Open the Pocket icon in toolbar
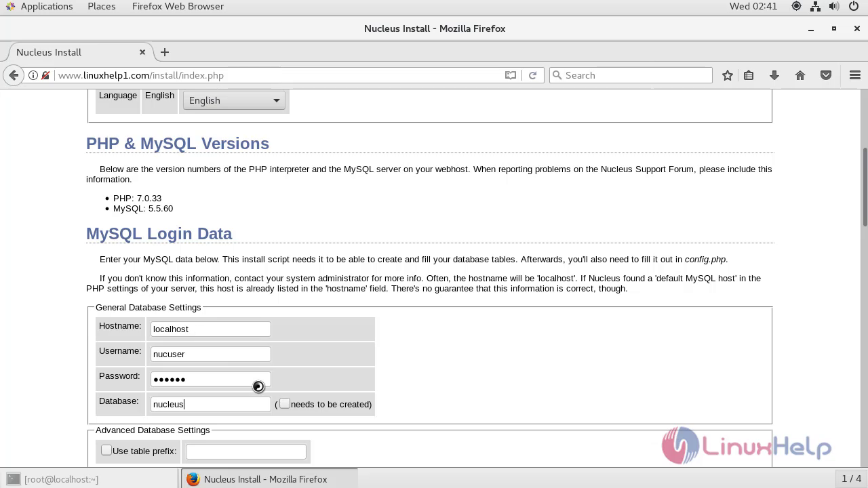 click(x=826, y=75)
